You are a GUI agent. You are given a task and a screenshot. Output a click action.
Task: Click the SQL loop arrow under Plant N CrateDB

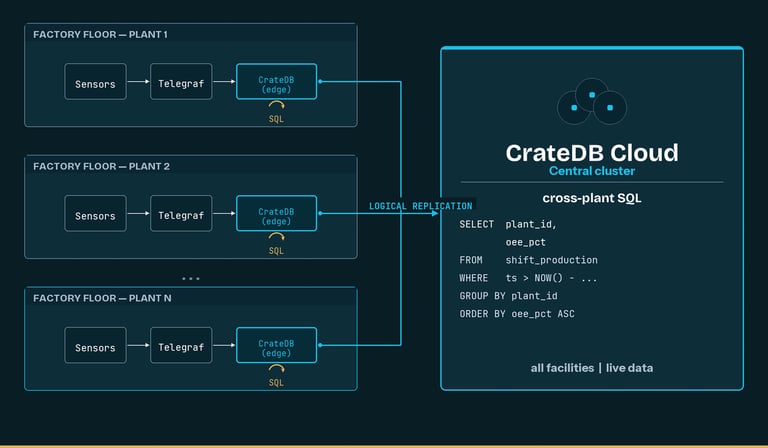click(x=276, y=368)
